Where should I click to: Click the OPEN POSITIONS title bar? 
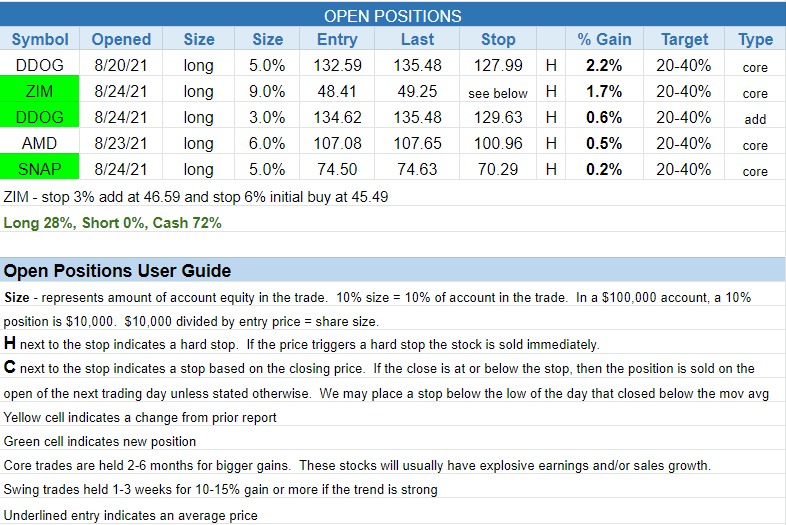[392, 15]
